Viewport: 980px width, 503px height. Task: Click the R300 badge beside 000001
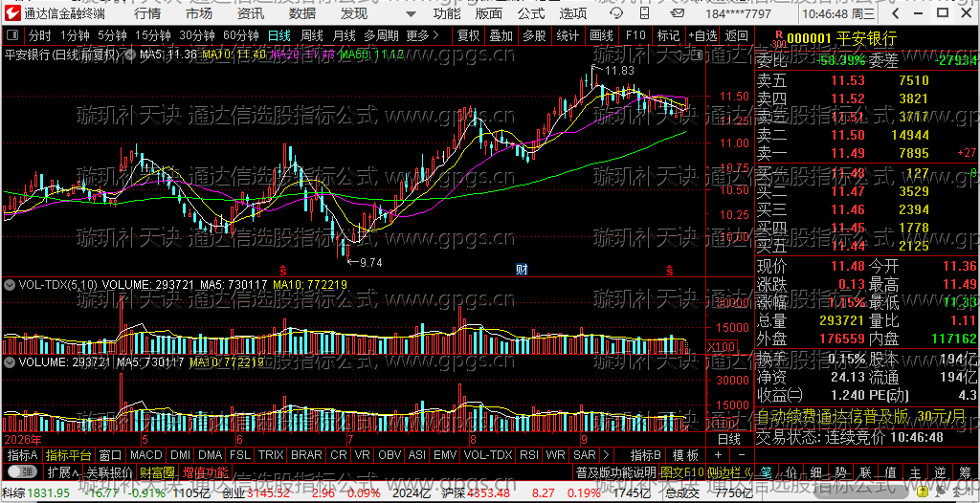click(x=779, y=39)
